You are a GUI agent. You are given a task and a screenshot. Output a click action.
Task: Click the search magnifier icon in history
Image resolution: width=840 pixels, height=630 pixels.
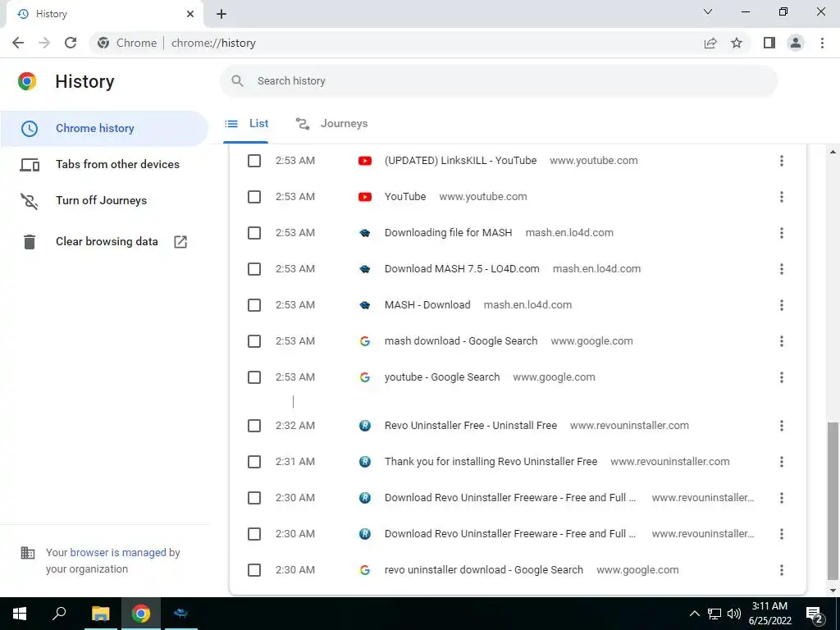pyautogui.click(x=237, y=81)
